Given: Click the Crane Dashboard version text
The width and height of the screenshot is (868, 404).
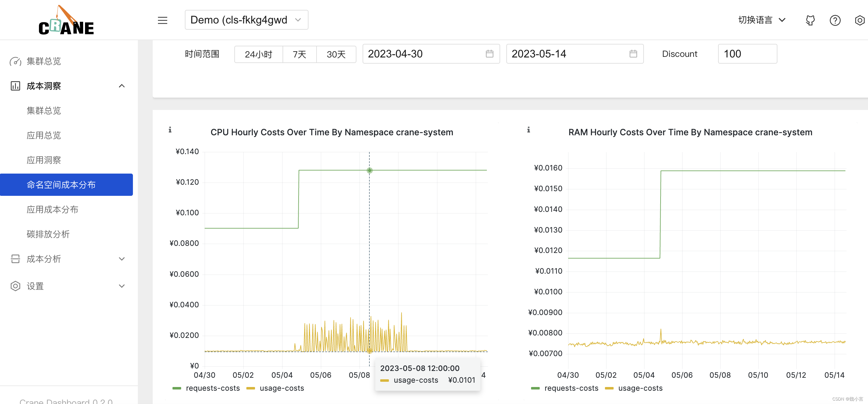Looking at the screenshot, I should (x=66, y=401).
